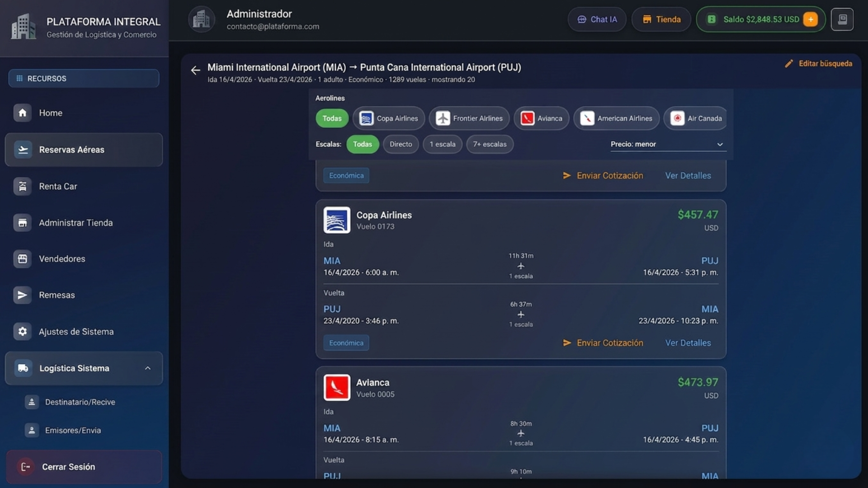
Task: Open Destinatario/Recive submenu item
Action: point(80,402)
